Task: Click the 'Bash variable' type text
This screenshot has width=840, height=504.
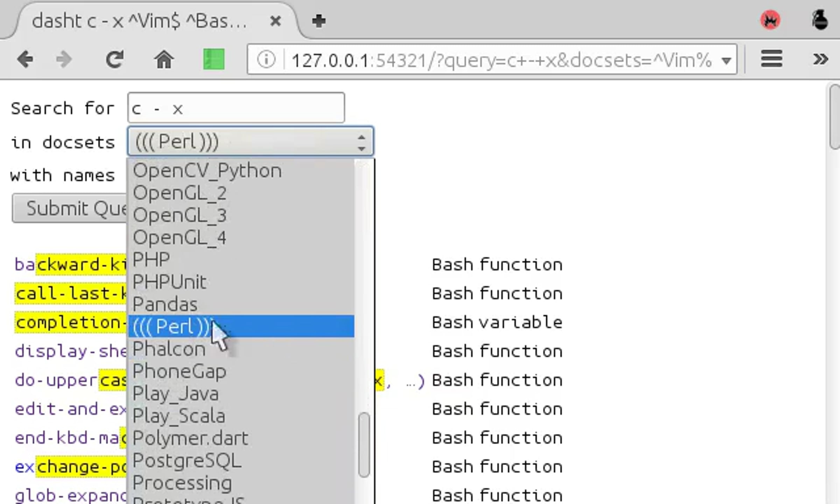Action: (x=497, y=322)
